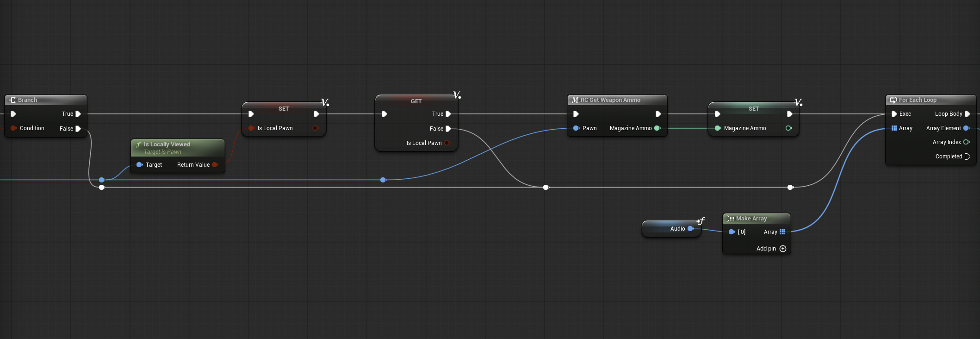980x339 pixels.
Task: Click the white reroute node below RC Get Weapon Ammo
Action: [x=546, y=187]
